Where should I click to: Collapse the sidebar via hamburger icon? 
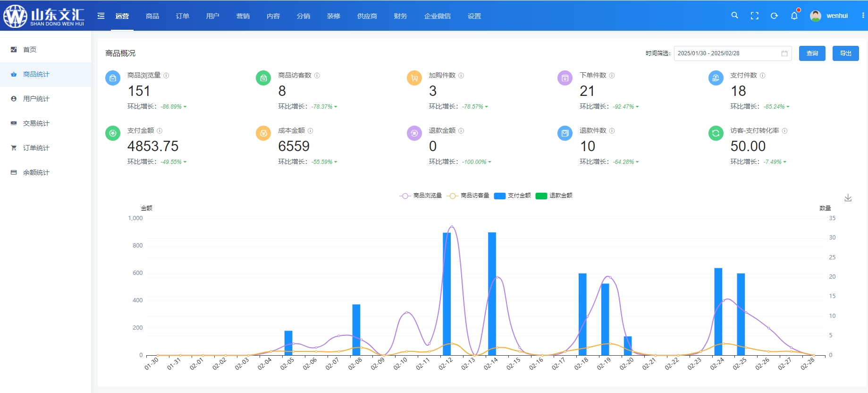click(101, 16)
